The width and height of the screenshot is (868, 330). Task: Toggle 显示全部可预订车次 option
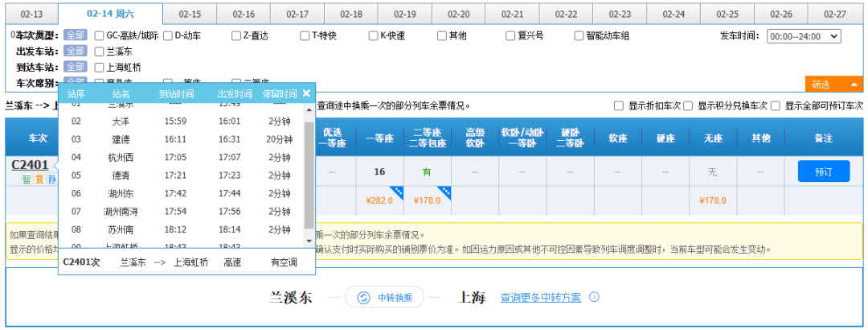[x=776, y=105]
